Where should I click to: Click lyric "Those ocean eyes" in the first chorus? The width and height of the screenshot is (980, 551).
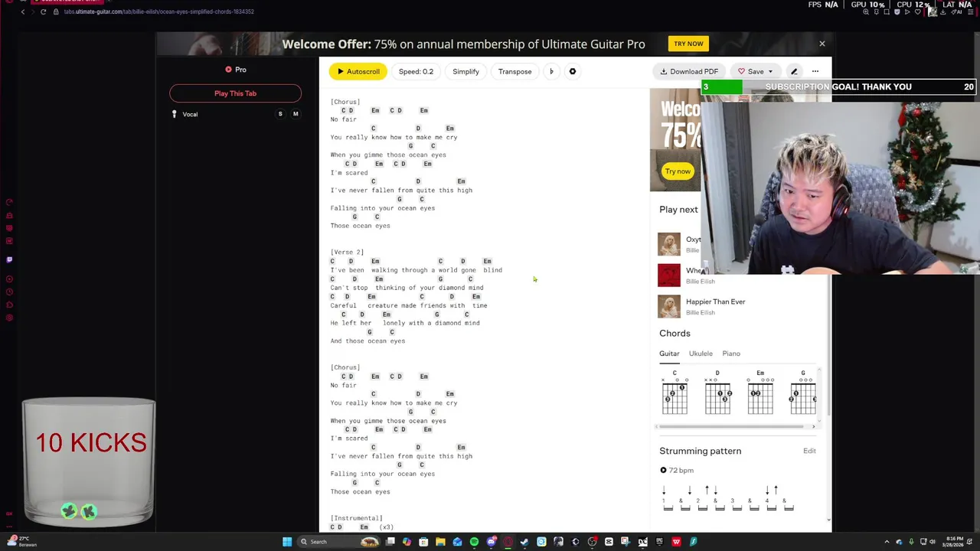point(360,226)
